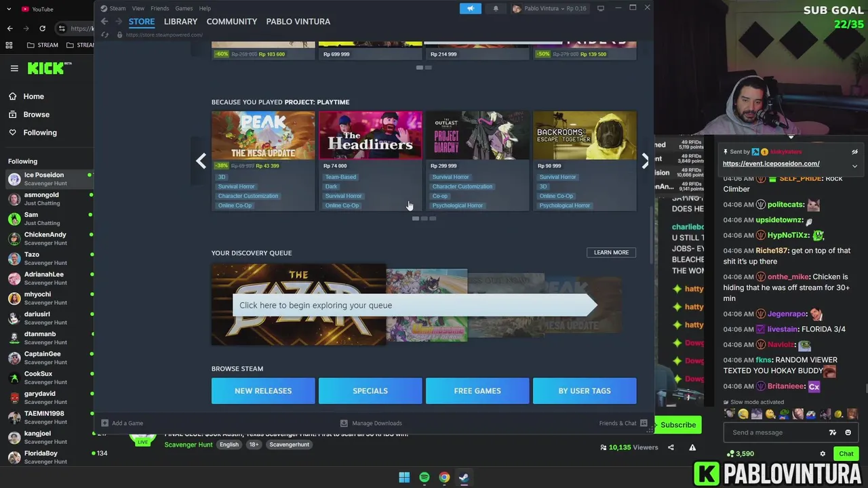Screen dimensions: 868x488
Task: Open PEAK The Mesa Update game card
Action: [x=263, y=161]
